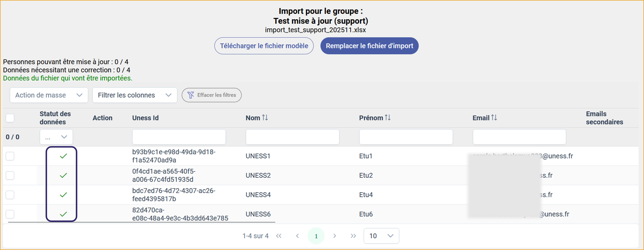Go to the last page double-arrow icon
The width and height of the screenshot is (644, 250).
pyautogui.click(x=353, y=236)
